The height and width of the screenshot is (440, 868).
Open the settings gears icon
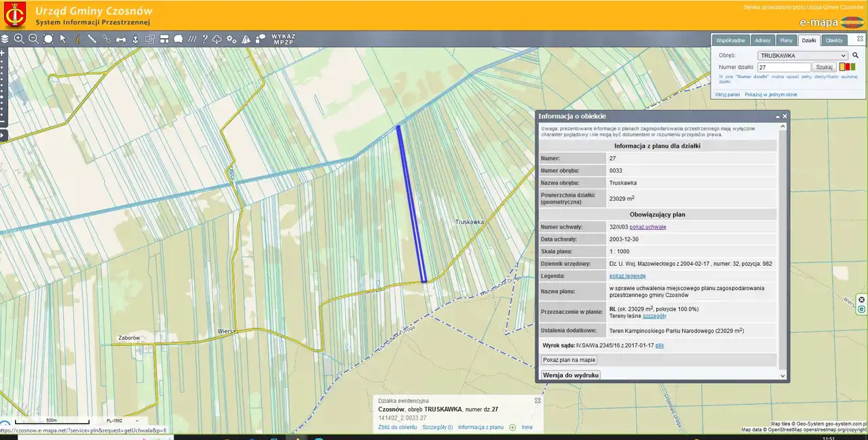pyautogui.click(x=231, y=39)
